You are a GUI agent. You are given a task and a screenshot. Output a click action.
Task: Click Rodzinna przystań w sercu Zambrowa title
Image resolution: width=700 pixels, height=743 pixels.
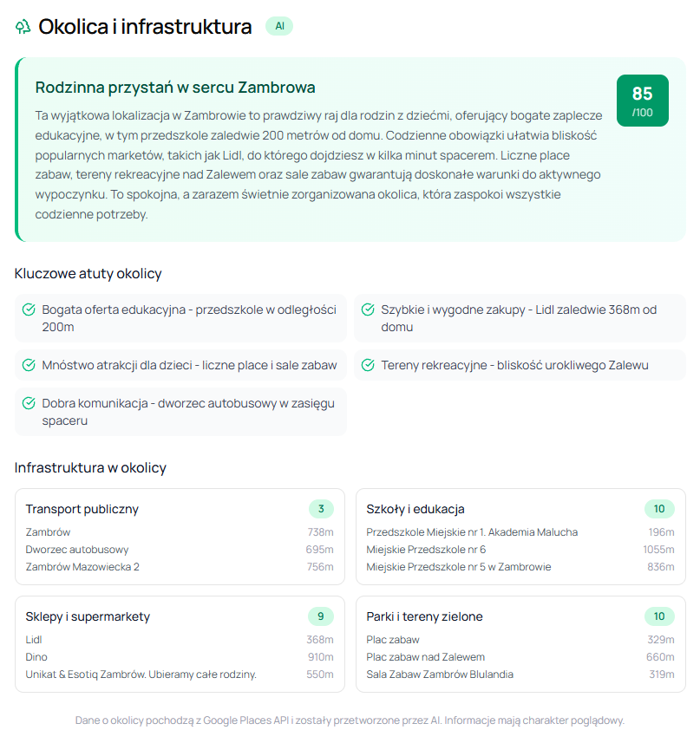coord(175,88)
